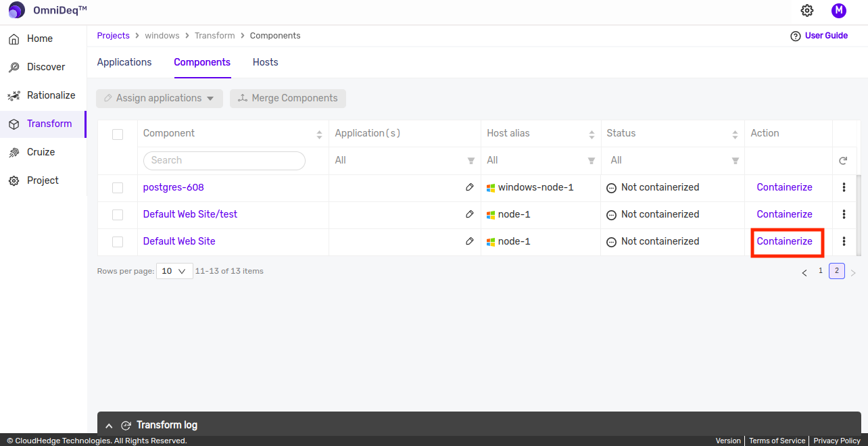Refresh the components table
868x446 pixels.
pos(843,160)
